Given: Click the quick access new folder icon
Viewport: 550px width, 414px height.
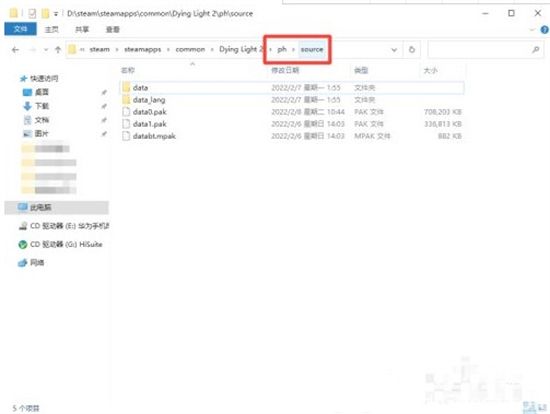Looking at the screenshot, I should 45,14.
